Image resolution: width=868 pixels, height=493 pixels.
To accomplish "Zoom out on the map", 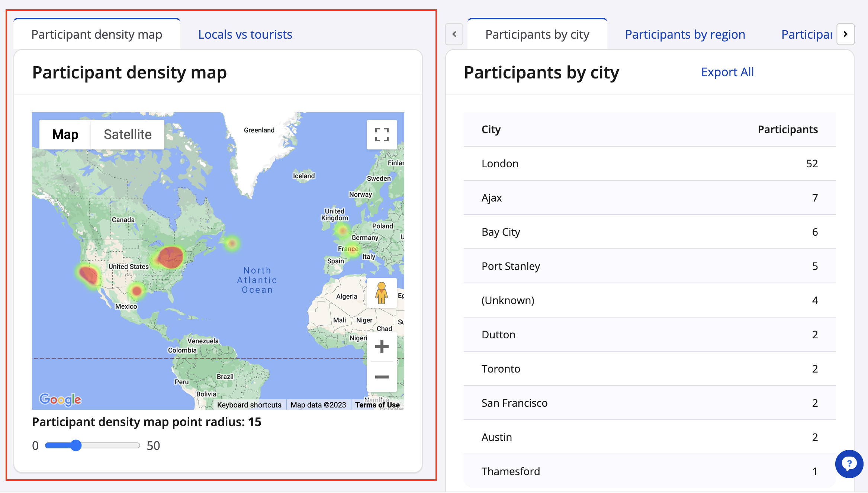I will [x=382, y=377].
